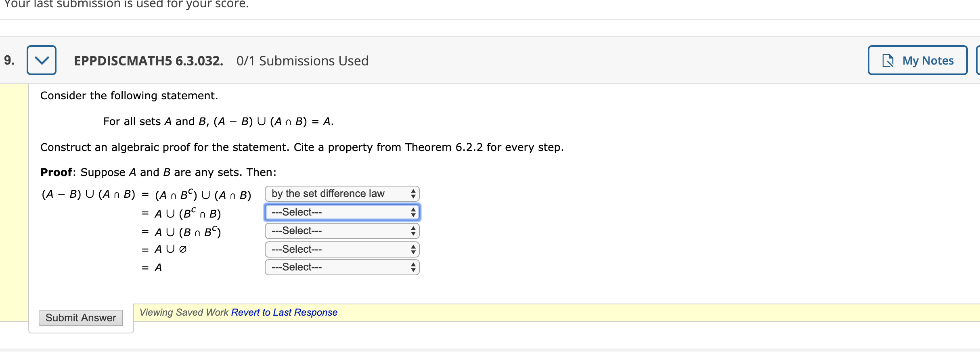Click the stepper arrows on the second Select dropdown

(413, 230)
